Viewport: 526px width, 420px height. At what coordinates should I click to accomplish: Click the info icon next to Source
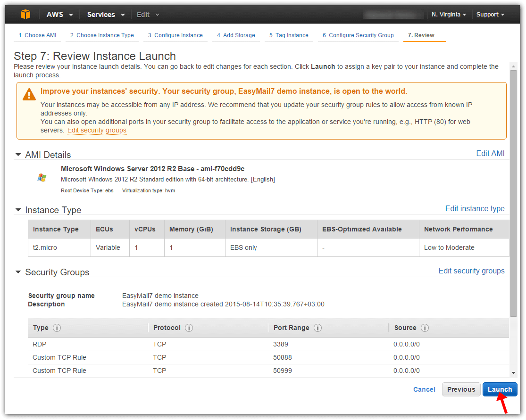425,328
